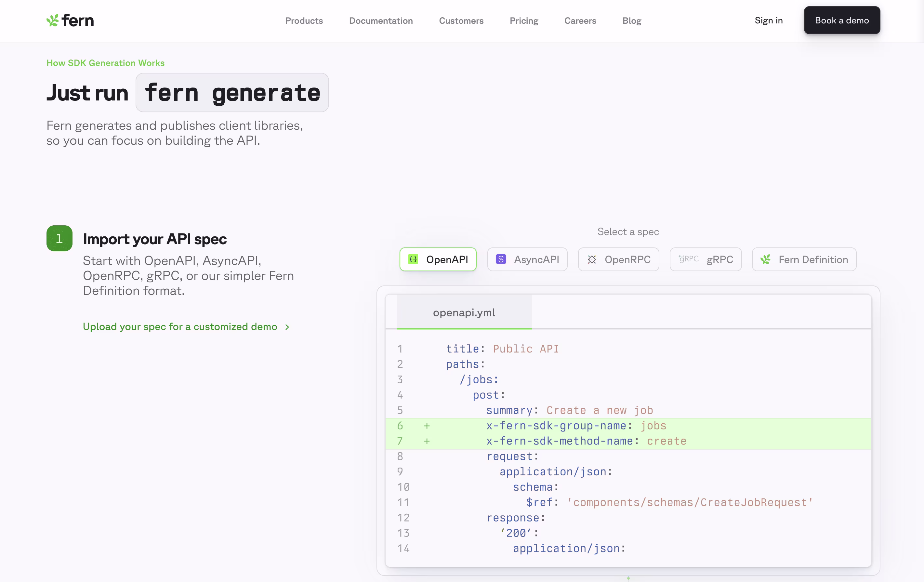Viewport: 924px width, 582px height.
Task: Switch spec to Fern Definition
Action: (x=804, y=259)
